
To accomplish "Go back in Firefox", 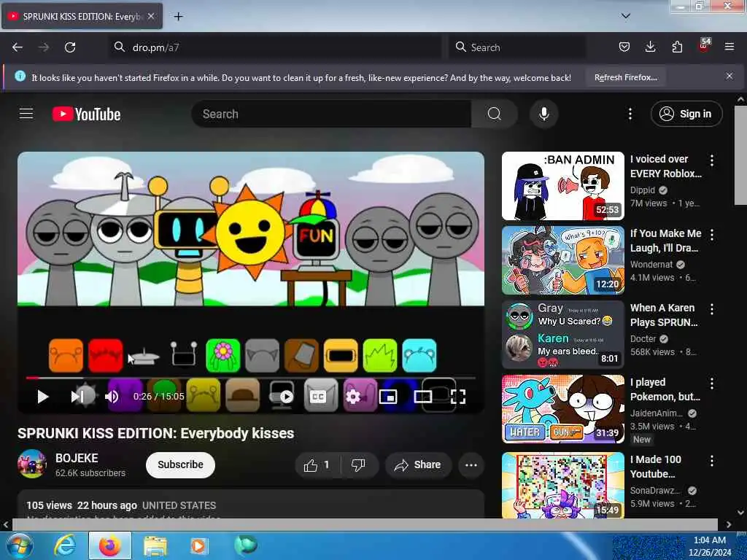I will click(18, 47).
